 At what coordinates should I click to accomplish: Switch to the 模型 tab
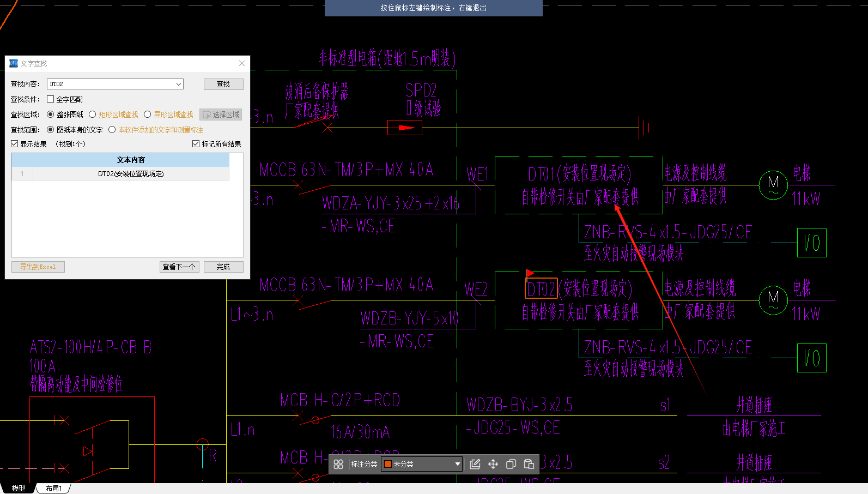coord(19,488)
